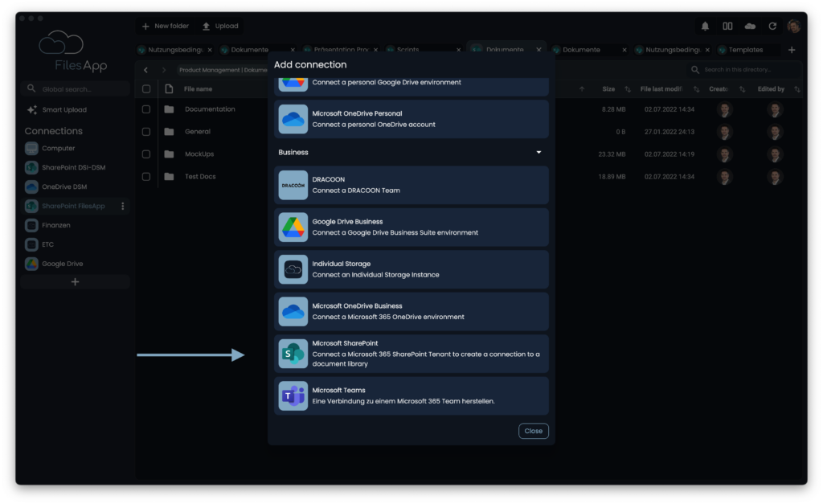The image size is (823, 504).
Task: Click the ETC connection icon
Action: (31, 244)
